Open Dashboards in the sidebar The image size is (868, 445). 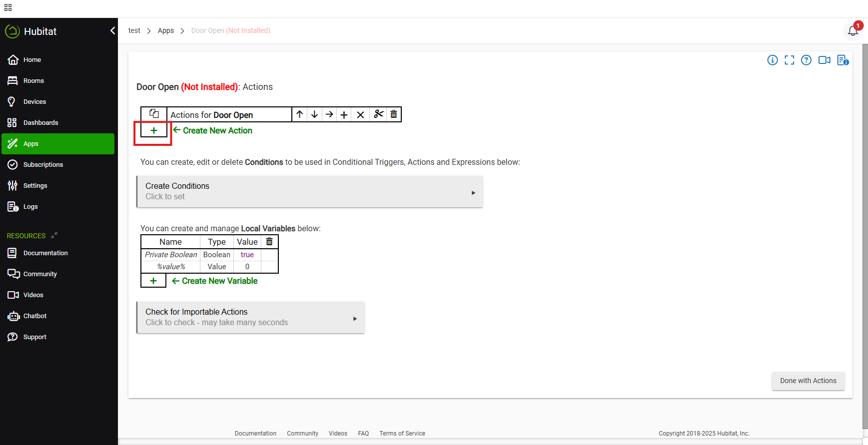58,123
